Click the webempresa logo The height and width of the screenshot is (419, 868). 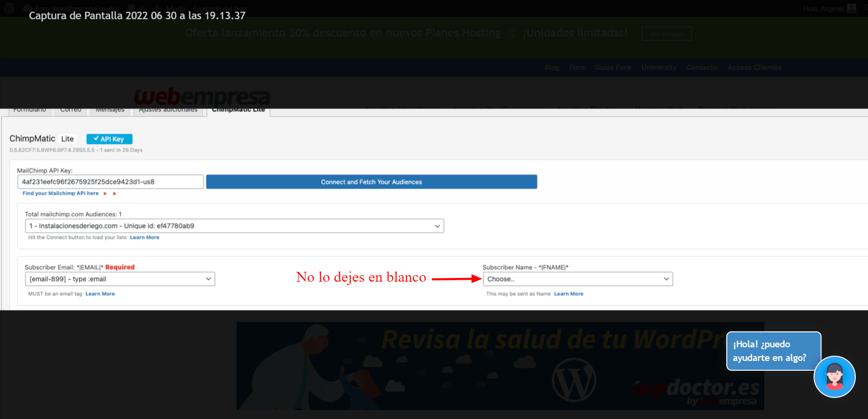(x=202, y=97)
